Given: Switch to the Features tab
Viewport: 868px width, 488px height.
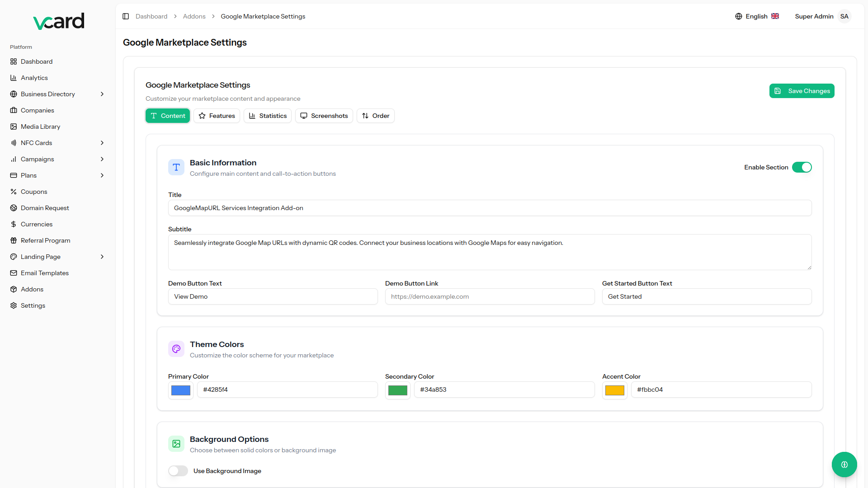Looking at the screenshot, I should pyautogui.click(x=217, y=116).
